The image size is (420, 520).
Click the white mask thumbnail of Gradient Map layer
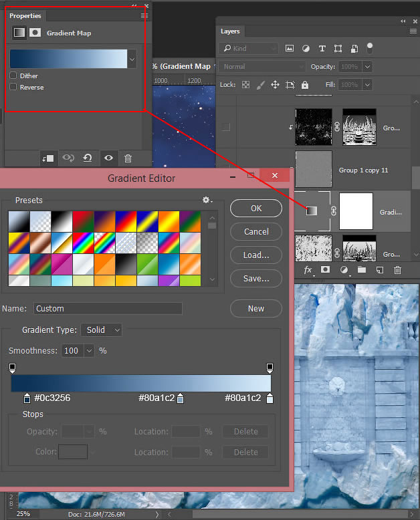(x=356, y=211)
